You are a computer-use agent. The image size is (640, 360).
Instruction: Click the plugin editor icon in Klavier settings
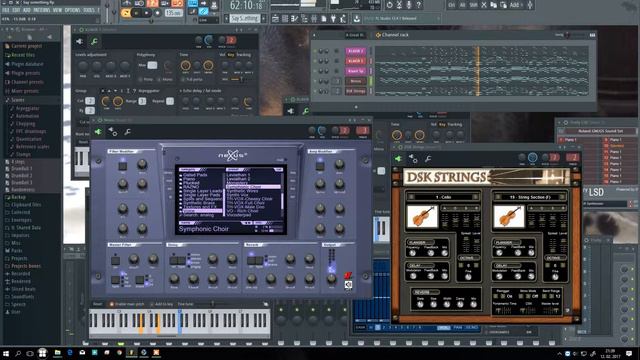click(79, 41)
